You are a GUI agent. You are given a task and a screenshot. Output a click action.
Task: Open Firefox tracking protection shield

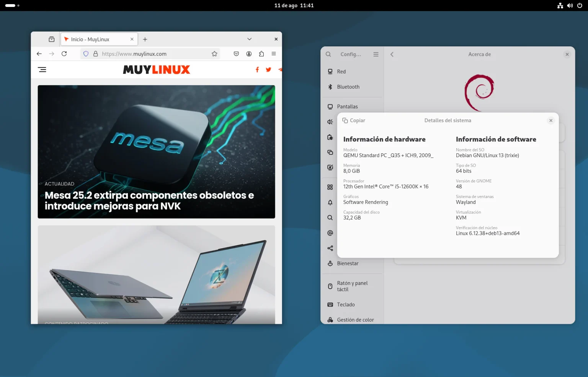[x=86, y=54]
